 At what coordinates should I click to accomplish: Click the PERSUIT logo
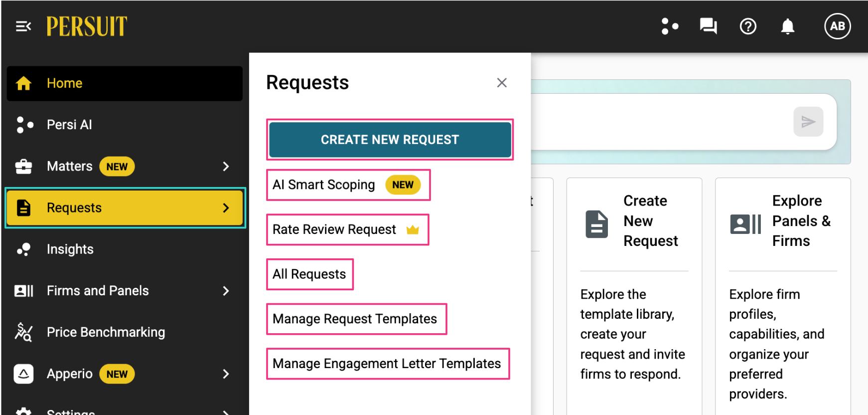pyautogui.click(x=87, y=26)
